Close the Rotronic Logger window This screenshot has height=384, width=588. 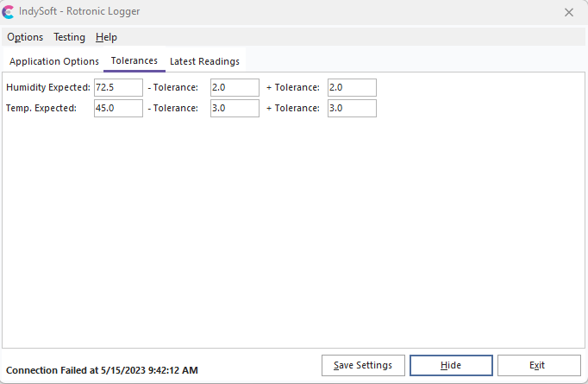(x=569, y=12)
